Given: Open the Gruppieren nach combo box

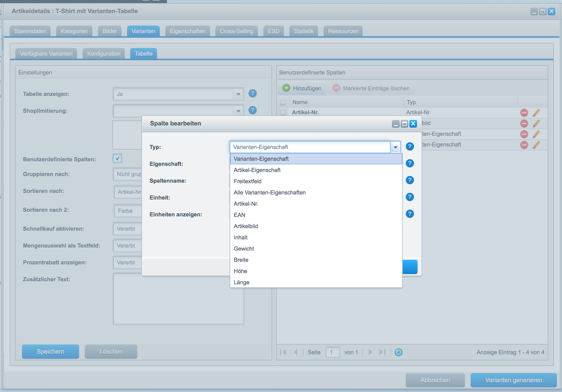Looking at the screenshot, I should [x=128, y=174].
